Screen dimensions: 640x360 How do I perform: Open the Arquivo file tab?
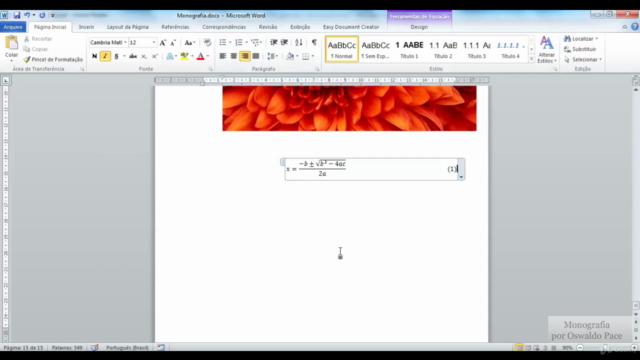(13, 27)
